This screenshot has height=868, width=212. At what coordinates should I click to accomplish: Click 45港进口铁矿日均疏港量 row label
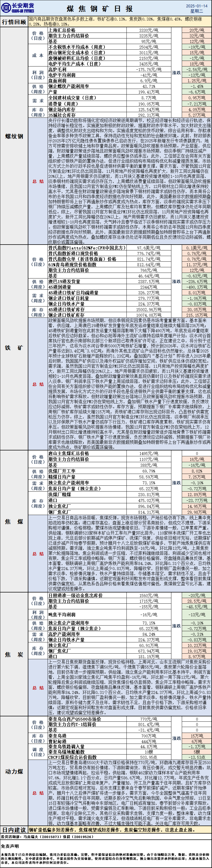(73, 293)
